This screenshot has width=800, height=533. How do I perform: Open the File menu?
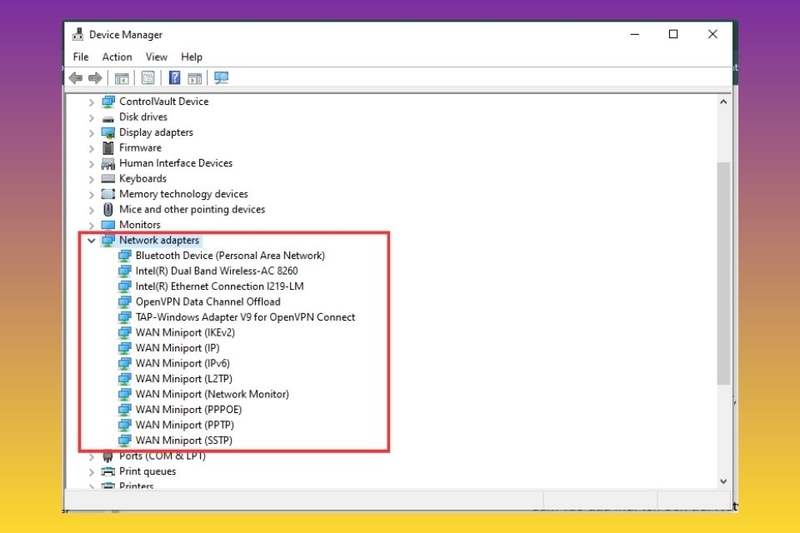pos(81,57)
